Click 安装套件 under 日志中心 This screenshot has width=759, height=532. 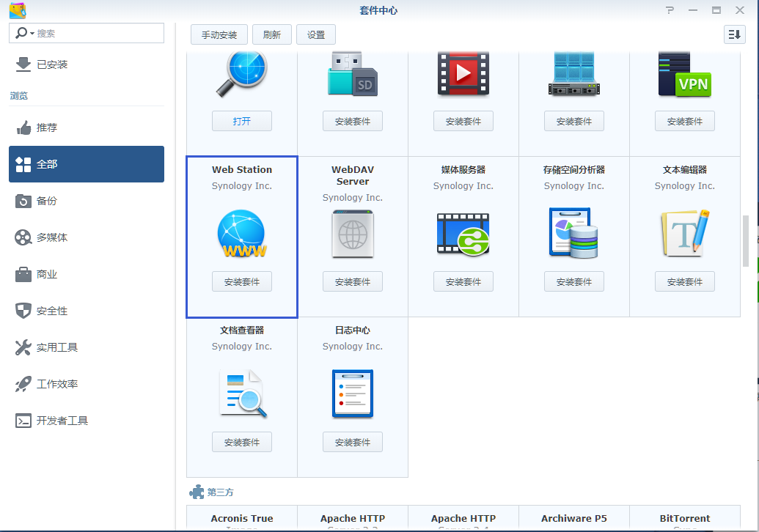point(353,442)
